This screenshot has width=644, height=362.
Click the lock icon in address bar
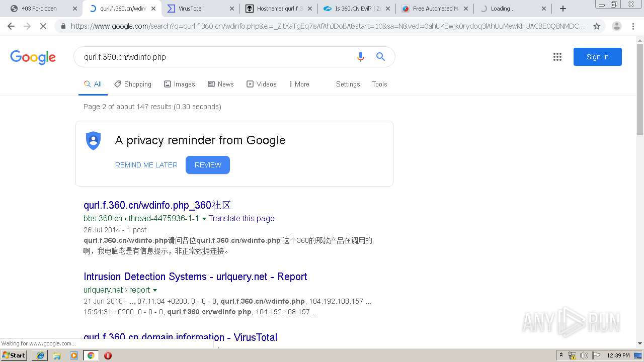63,26
